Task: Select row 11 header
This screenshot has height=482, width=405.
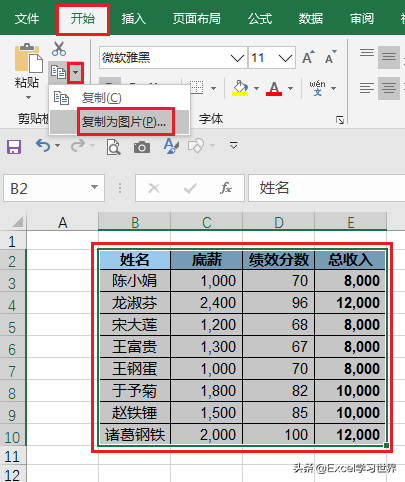Action: (12, 457)
